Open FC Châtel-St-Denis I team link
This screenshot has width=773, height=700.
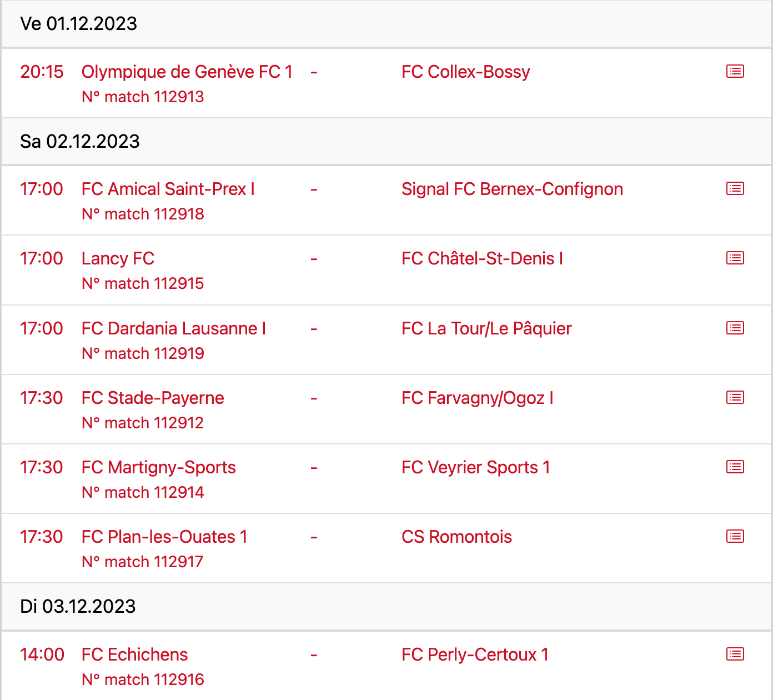point(482,258)
